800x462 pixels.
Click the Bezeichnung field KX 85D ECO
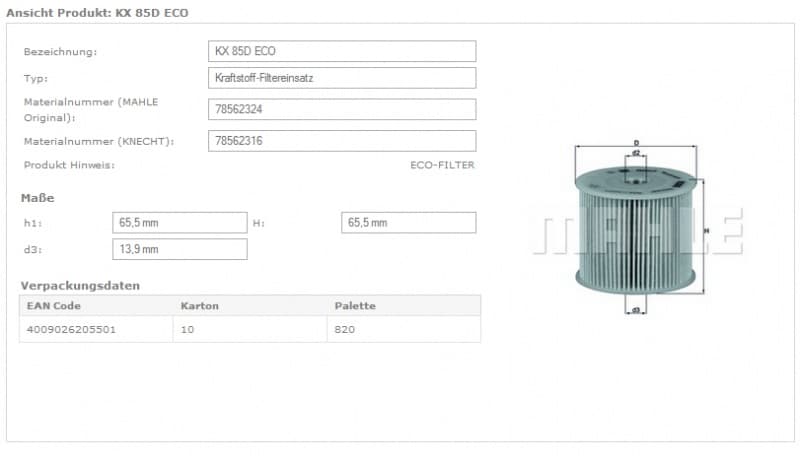342,51
